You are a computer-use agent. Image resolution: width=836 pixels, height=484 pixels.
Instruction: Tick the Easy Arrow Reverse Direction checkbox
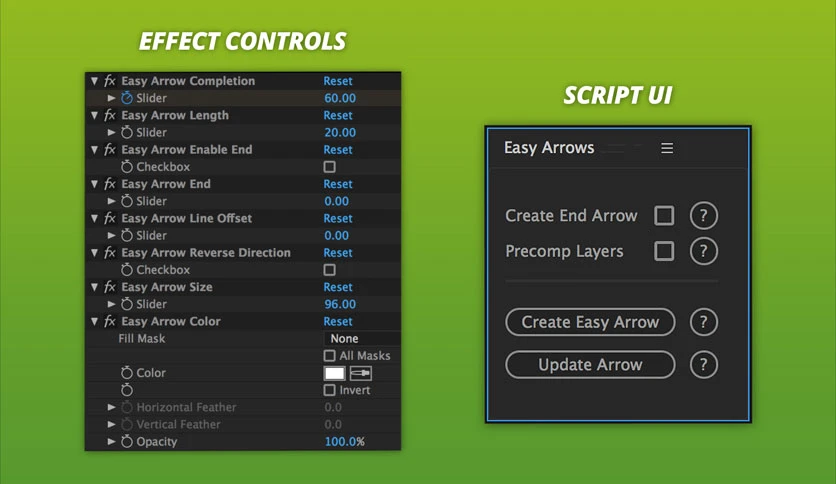[x=329, y=270]
